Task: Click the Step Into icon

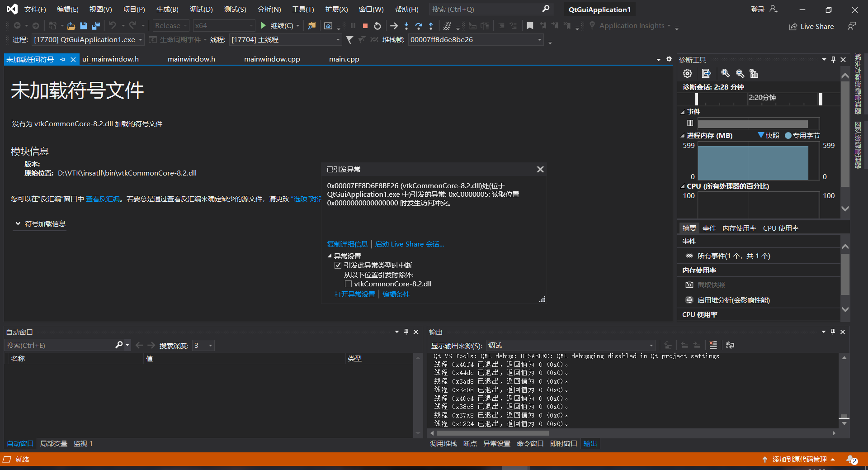Action: click(406, 26)
